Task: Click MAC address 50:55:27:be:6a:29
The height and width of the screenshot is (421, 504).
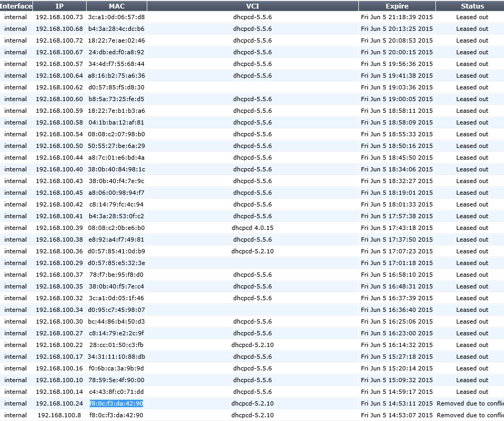Action: pyautogui.click(x=116, y=146)
